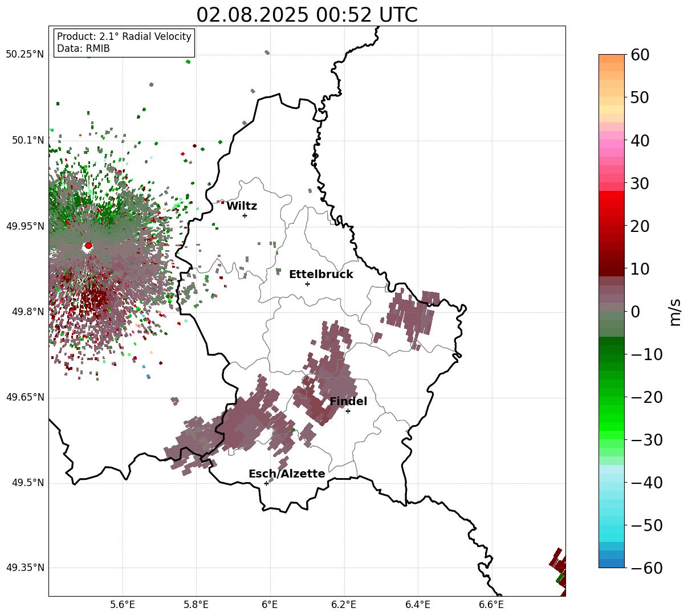The height and width of the screenshot is (616, 688).
Task: Click the 49.8°N latitude label
Action: pos(27,312)
